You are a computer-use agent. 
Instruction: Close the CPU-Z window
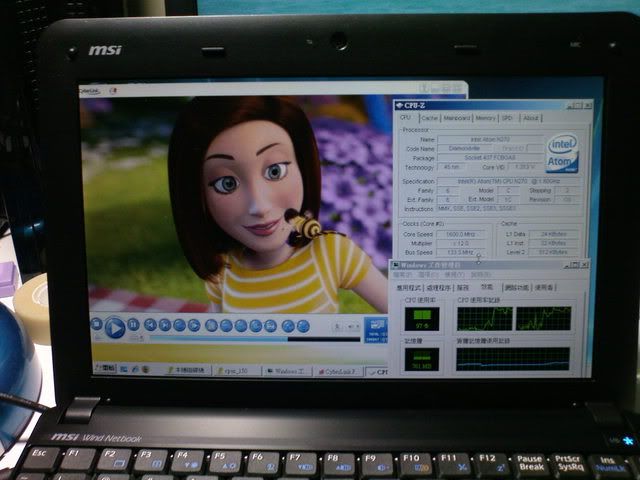pyautogui.click(x=587, y=105)
